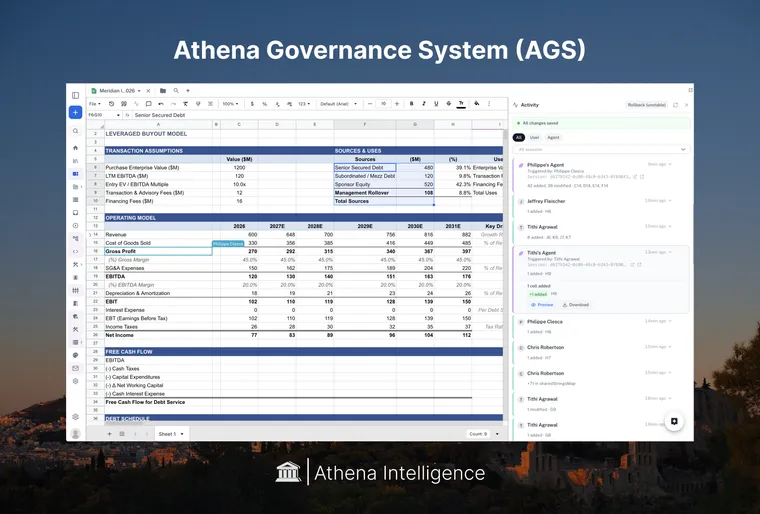The height and width of the screenshot is (514, 760).
Task: Select the All activity filter
Action: (x=519, y=138)
